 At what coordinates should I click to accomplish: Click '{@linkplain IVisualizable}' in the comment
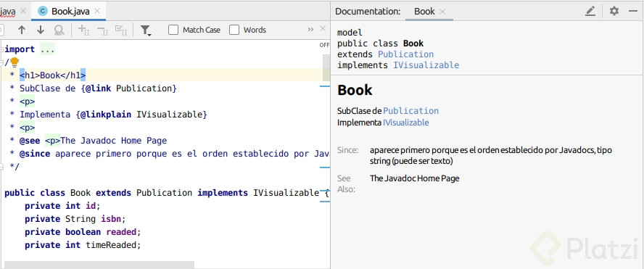141,115
